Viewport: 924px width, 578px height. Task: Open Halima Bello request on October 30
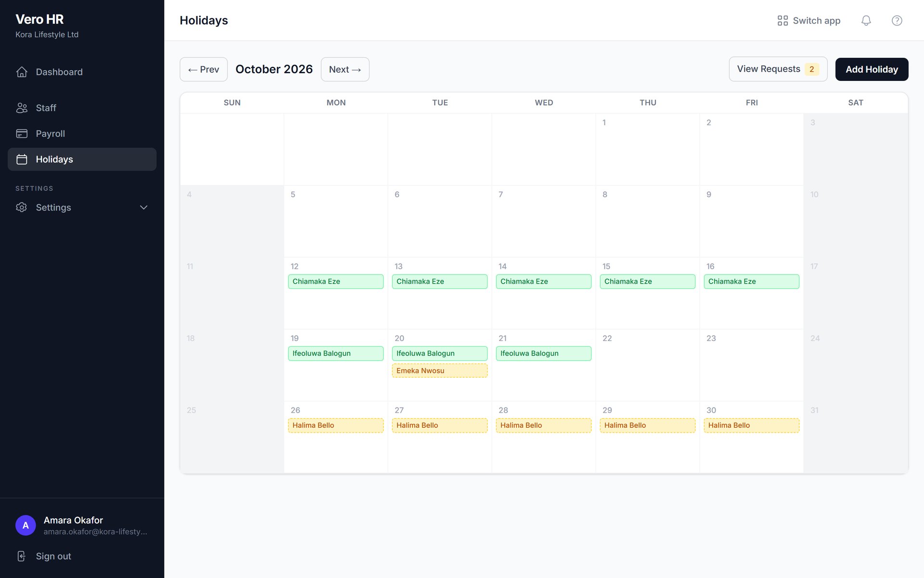(752, 425)
